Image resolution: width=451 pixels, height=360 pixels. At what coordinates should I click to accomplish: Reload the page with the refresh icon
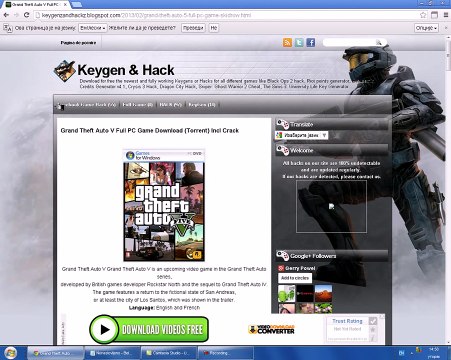tap(27, 15)
